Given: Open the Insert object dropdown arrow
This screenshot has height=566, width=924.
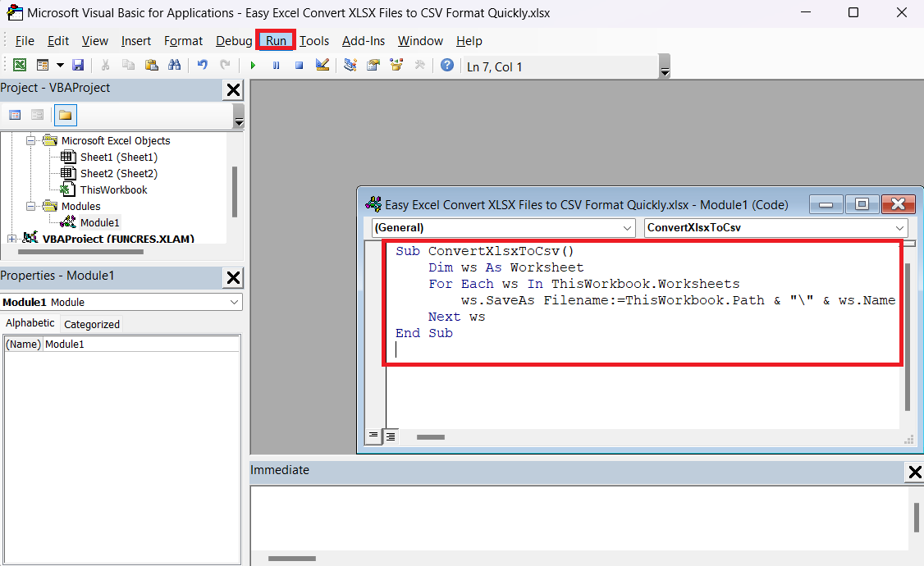Looking at the screenshot, I should (60, 66).
